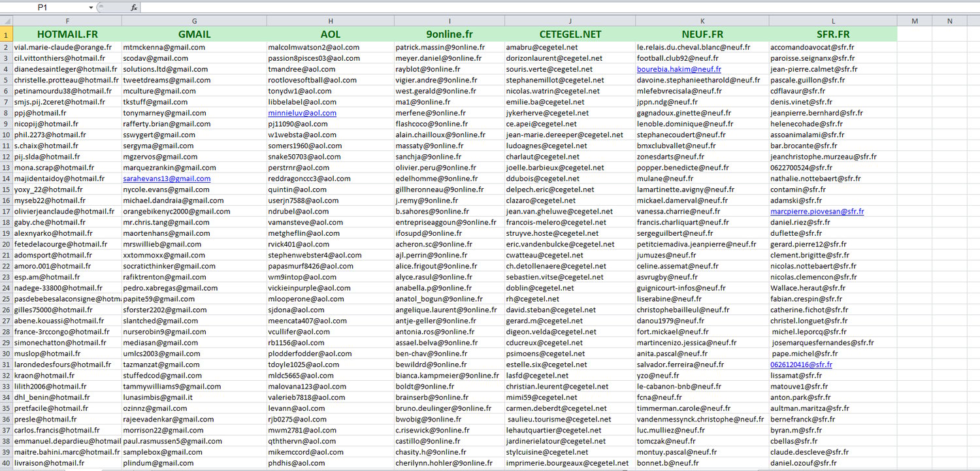Image resolution: width=980 pixels, height=471 pixels.
Task: Select row 17 header
Action: (6, 212)
